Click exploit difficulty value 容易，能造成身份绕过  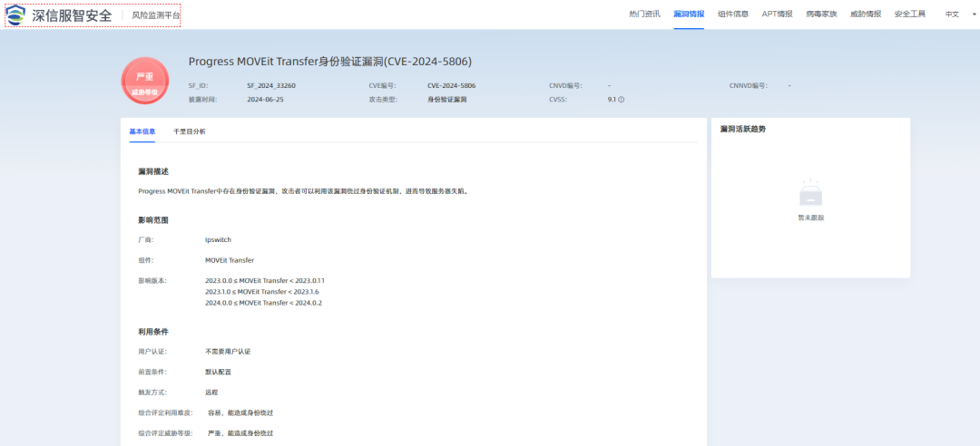point(240,412)
